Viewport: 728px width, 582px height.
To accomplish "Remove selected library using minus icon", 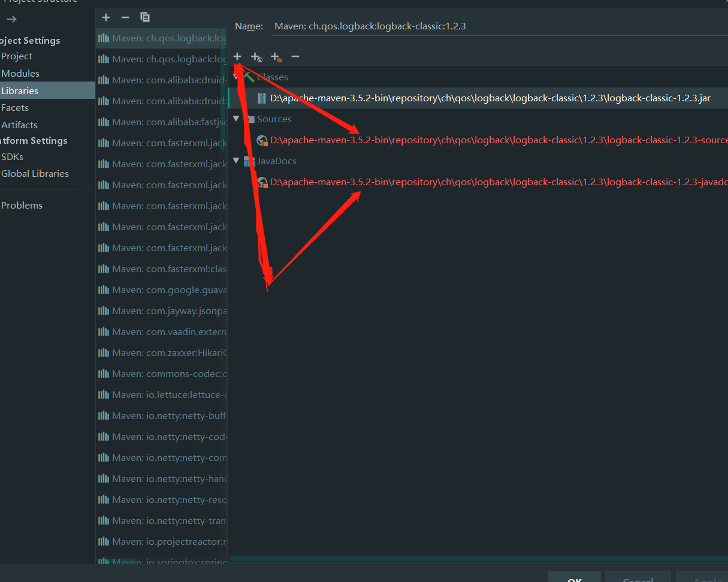I will (x=125, y=17).
